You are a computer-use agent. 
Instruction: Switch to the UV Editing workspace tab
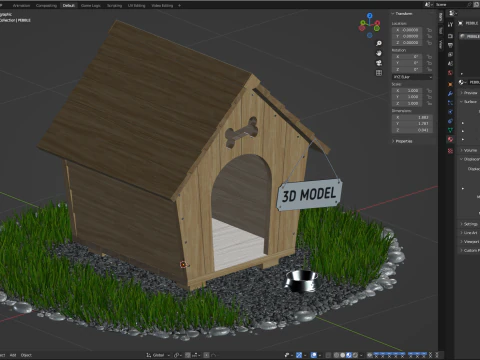[x=137, y=5]
